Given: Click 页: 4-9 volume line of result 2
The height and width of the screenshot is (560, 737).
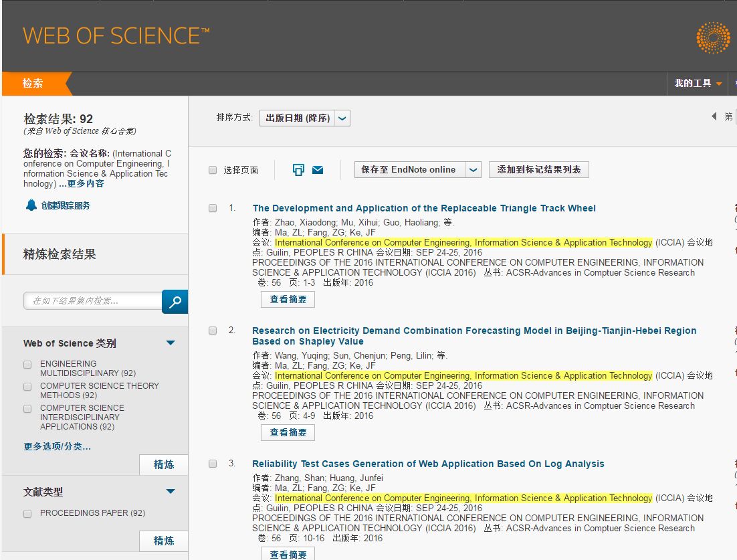Looking at the screenshot, I should coord(316,415).
